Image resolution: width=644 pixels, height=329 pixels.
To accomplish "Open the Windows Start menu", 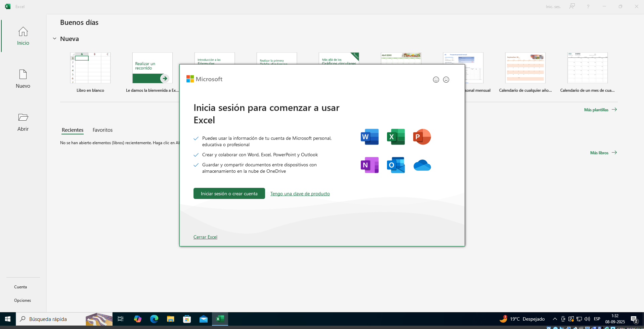I will tap(8, 319).
